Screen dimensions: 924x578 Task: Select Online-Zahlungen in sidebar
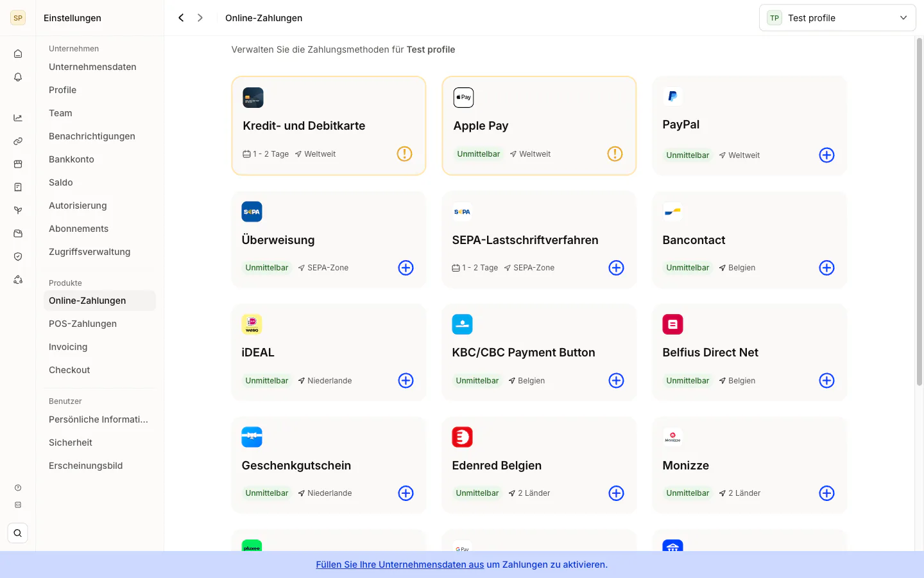coord(99,301)
